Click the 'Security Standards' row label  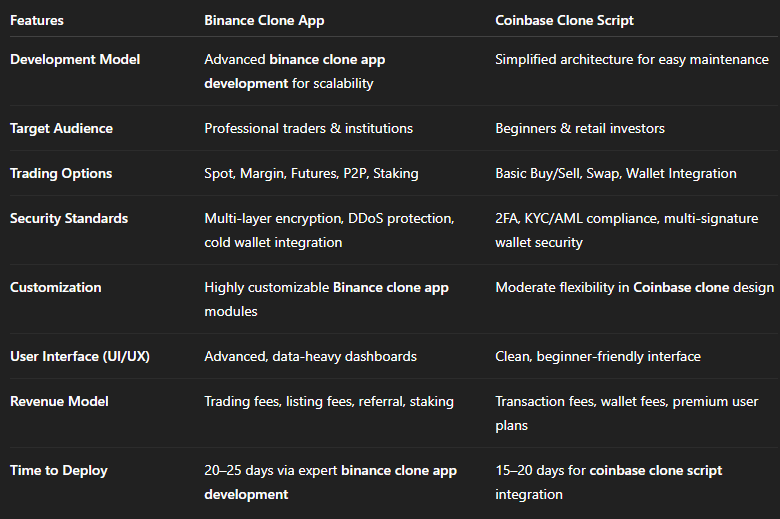click(x=70, y=218)
